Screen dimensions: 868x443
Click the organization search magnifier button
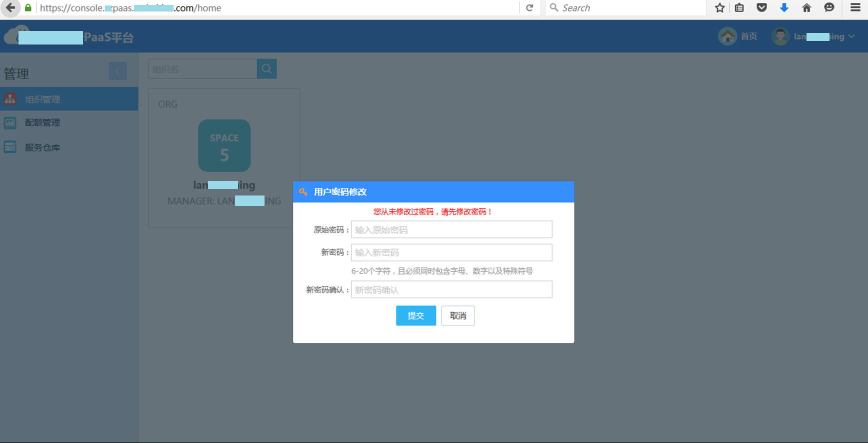(x=266, y=69)
